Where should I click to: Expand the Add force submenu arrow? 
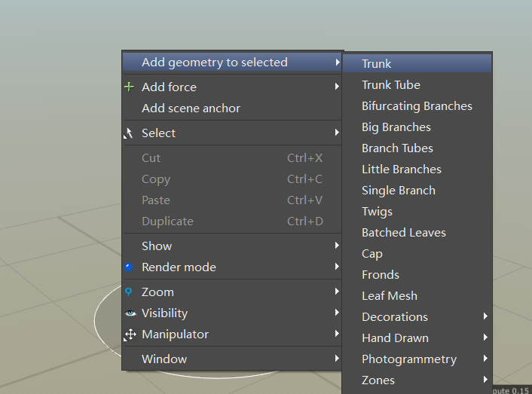(x=338, y=87)
